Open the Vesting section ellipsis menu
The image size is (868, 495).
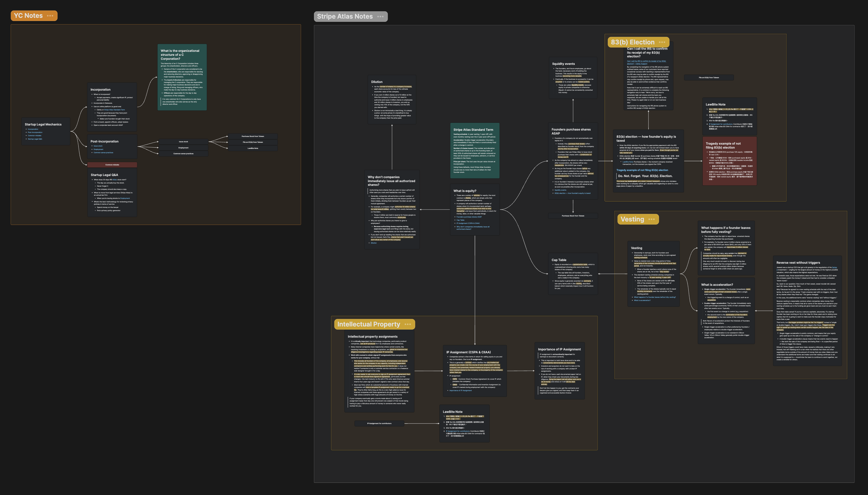(651, 219)
